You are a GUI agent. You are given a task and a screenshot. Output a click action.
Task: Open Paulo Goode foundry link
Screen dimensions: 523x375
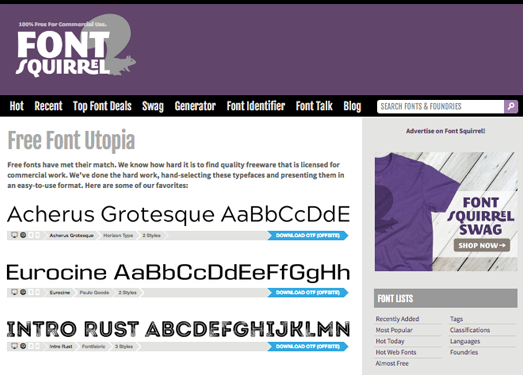(94, 293)
